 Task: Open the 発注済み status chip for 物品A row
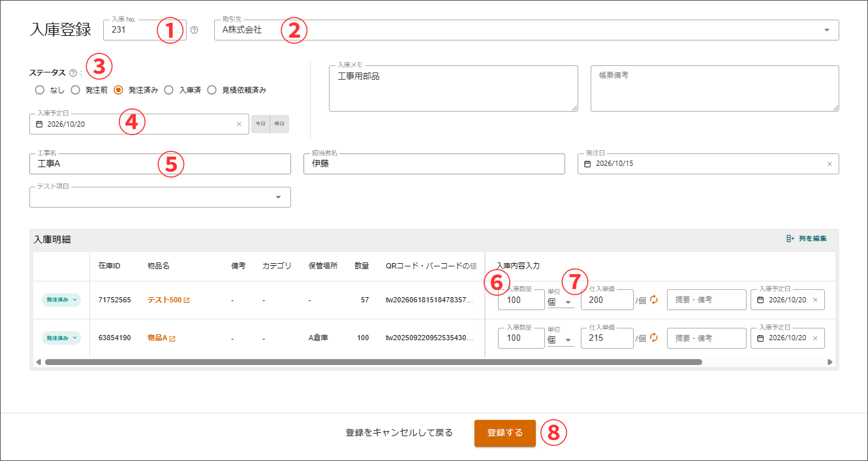click(61, 338)
